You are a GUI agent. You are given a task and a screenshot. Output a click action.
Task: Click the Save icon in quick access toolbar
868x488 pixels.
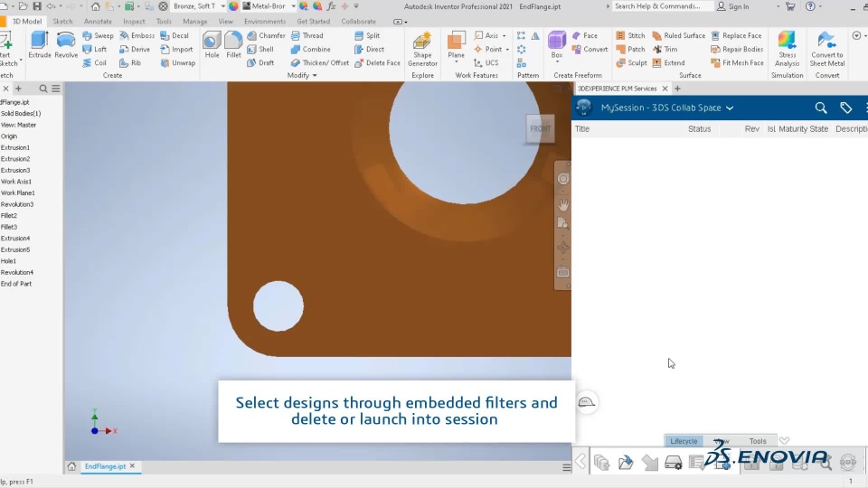click(37, 6)
